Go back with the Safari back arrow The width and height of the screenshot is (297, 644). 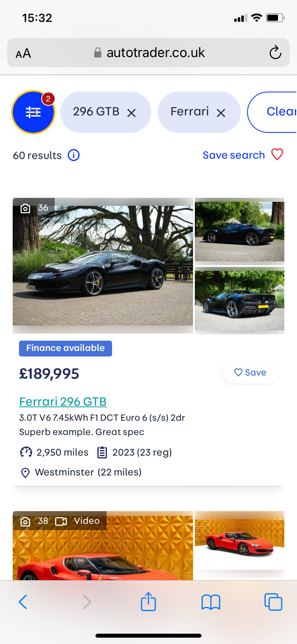(x=23, y=602)
